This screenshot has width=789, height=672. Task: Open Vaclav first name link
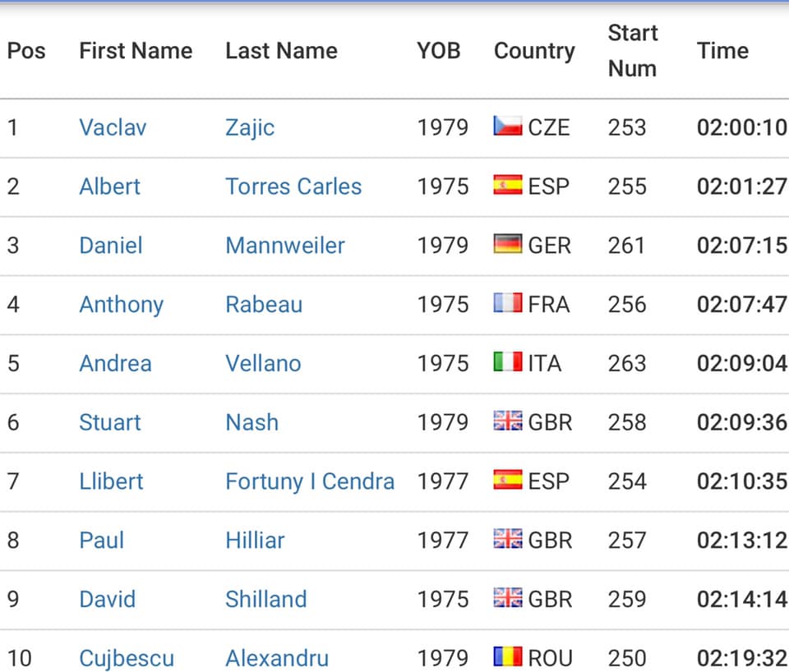(113, 127)
